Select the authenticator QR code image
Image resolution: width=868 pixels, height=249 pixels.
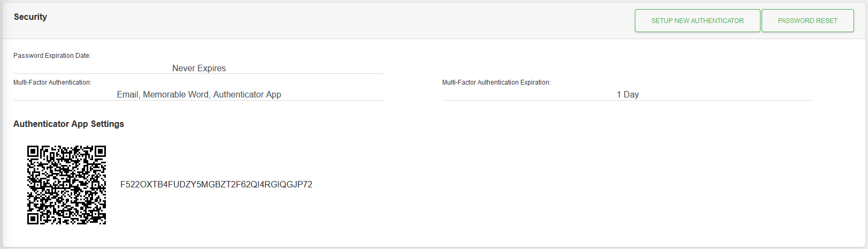click(67, 185)
